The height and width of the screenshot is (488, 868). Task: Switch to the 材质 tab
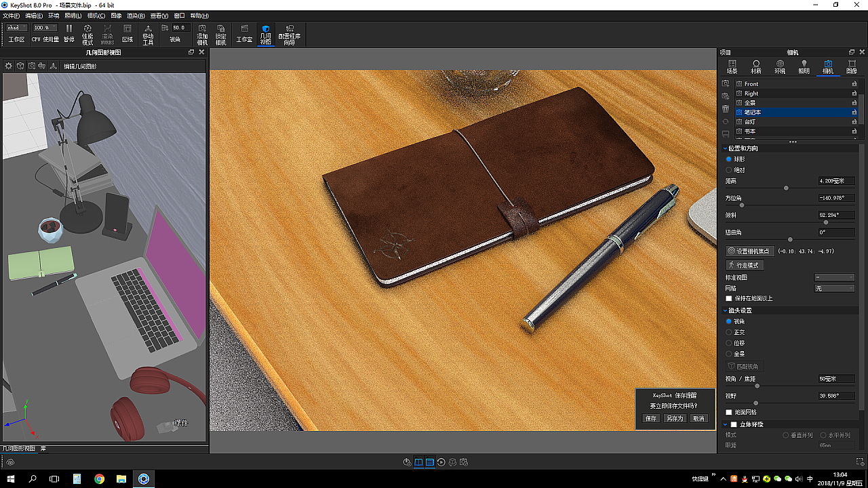point(755,66)
